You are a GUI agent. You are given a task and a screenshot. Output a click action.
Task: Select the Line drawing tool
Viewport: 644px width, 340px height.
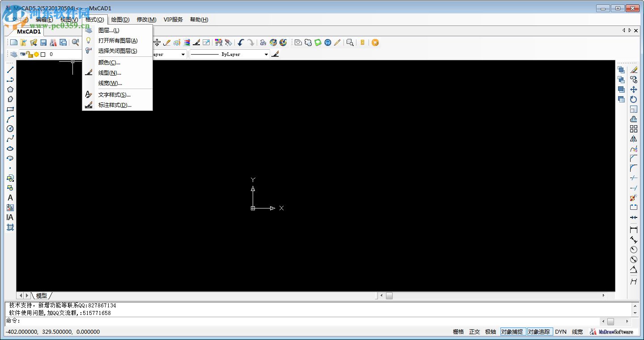[10, 70]
